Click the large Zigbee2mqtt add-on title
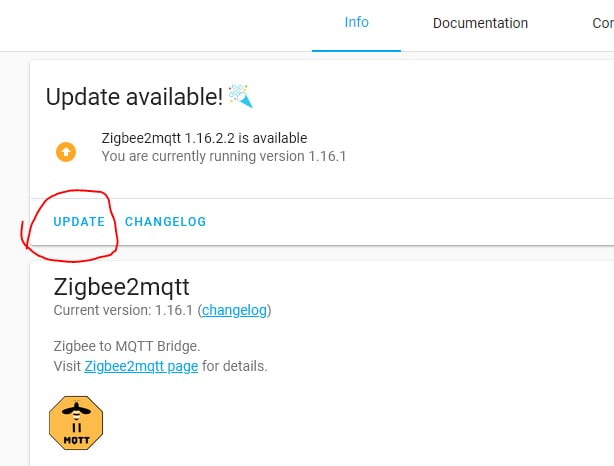The height and width of the screenshot is (466, 614). click(x=121, y=287)
